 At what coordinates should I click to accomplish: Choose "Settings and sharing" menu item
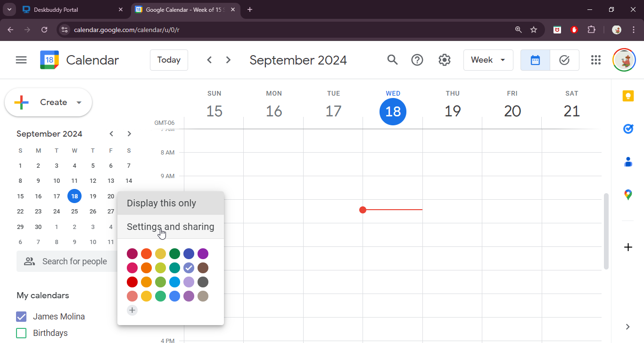(x=170, y=227)
